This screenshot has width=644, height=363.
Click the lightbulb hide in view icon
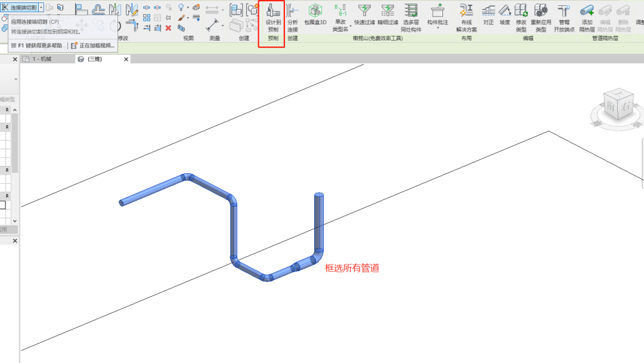(x=181, y=7)
